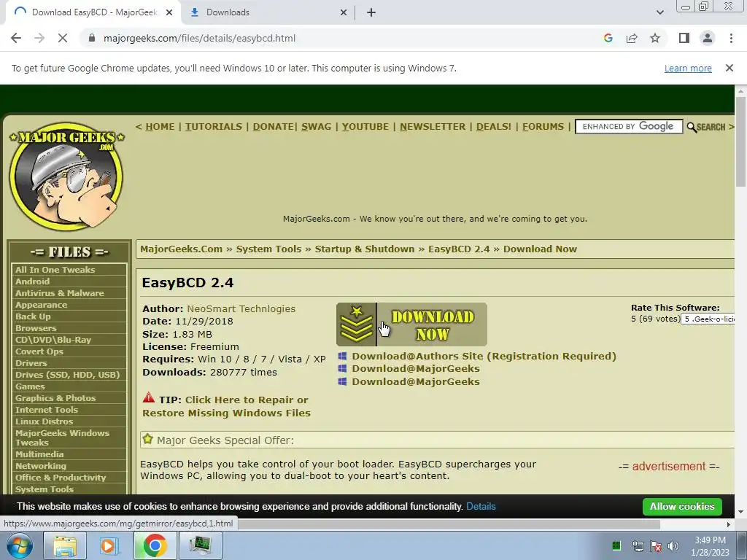
Task: Click the red warning TIP icon
Action: pos(149,397)
